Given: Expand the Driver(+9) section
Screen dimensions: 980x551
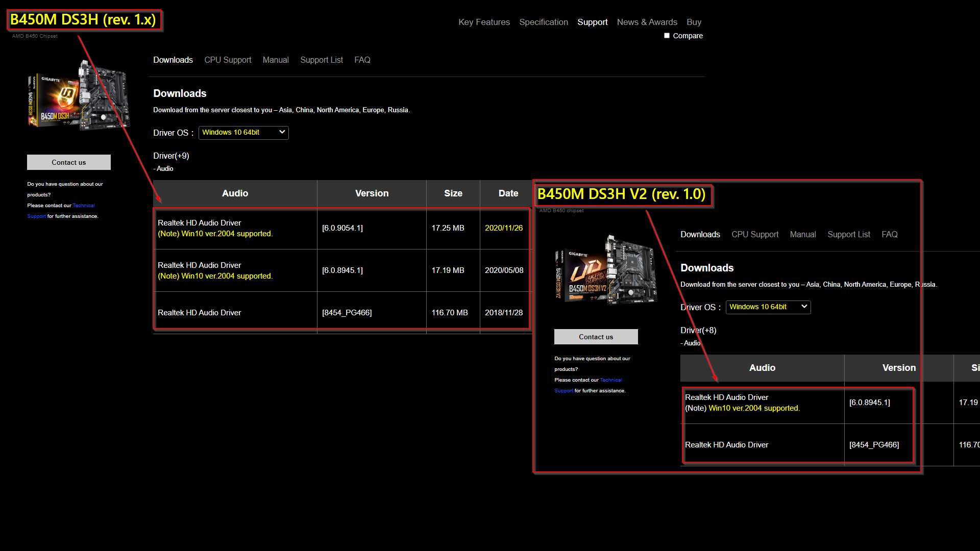Looking at the screenshot, I should 171,156.
